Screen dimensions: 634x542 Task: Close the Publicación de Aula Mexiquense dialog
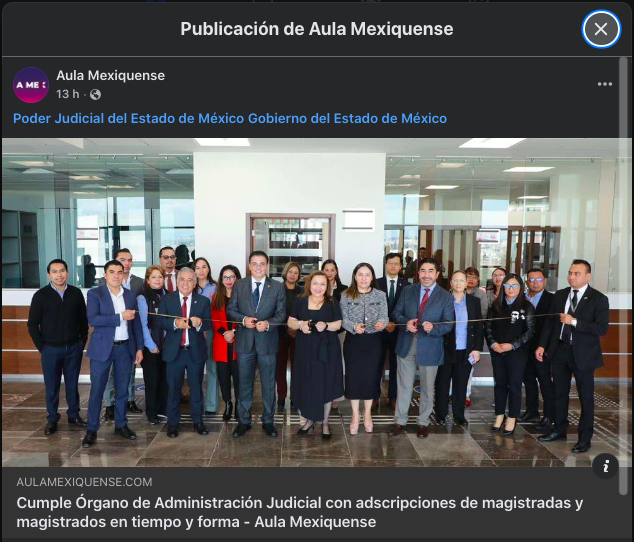[601, 29]
